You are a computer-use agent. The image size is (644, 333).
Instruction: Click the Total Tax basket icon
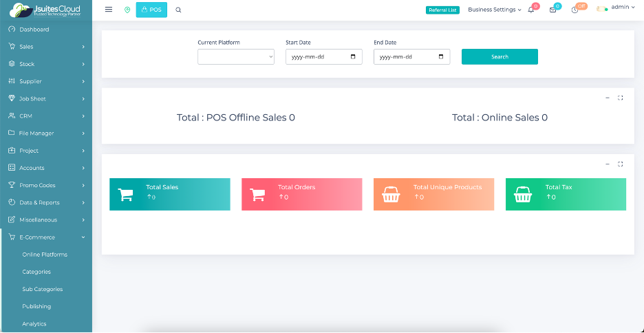point(522,195)
